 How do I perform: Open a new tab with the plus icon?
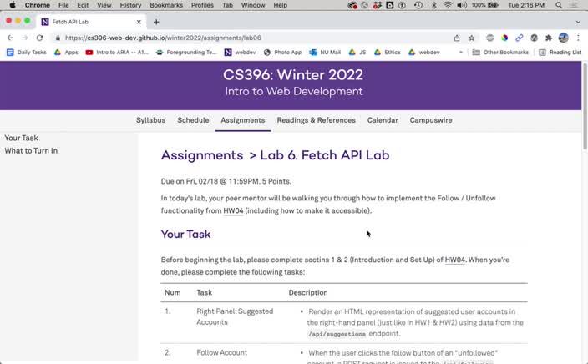pyautogui.click(x=156, y=22)
